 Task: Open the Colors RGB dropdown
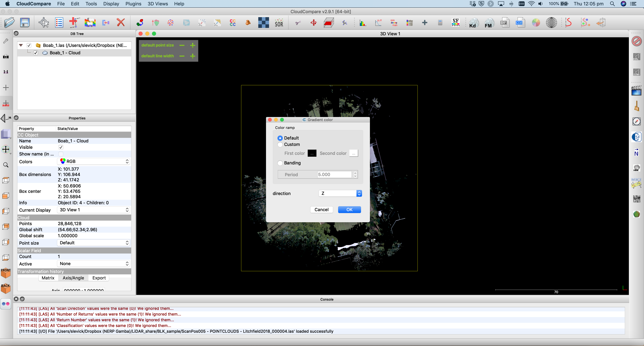pyautogui.click(x=93, y=162)
